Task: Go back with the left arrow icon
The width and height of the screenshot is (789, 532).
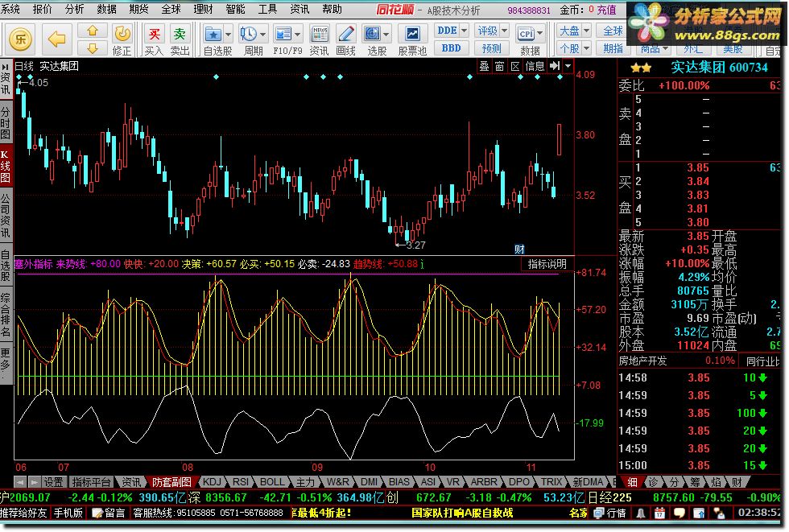Action: 56,39
